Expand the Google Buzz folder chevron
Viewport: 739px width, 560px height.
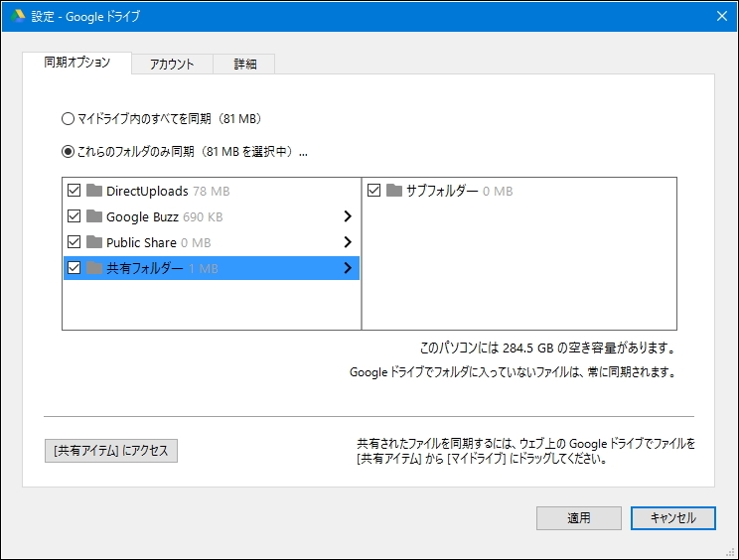348,216
